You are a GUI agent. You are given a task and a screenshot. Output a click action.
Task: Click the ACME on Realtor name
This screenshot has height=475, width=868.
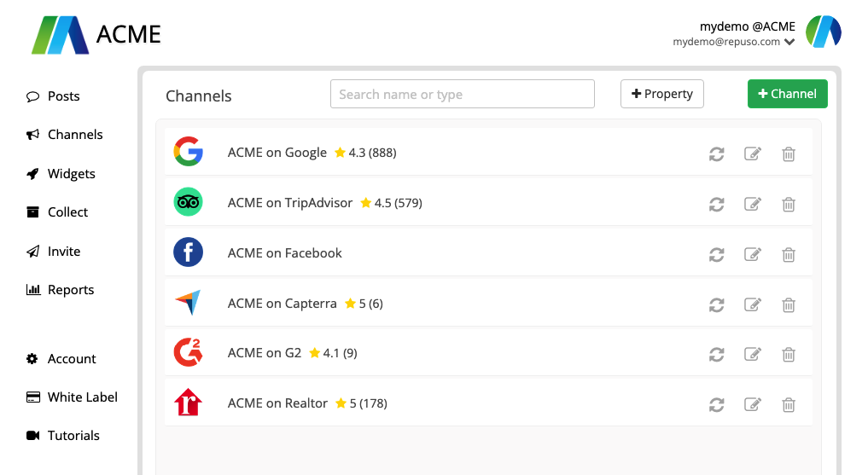(277, 403)
